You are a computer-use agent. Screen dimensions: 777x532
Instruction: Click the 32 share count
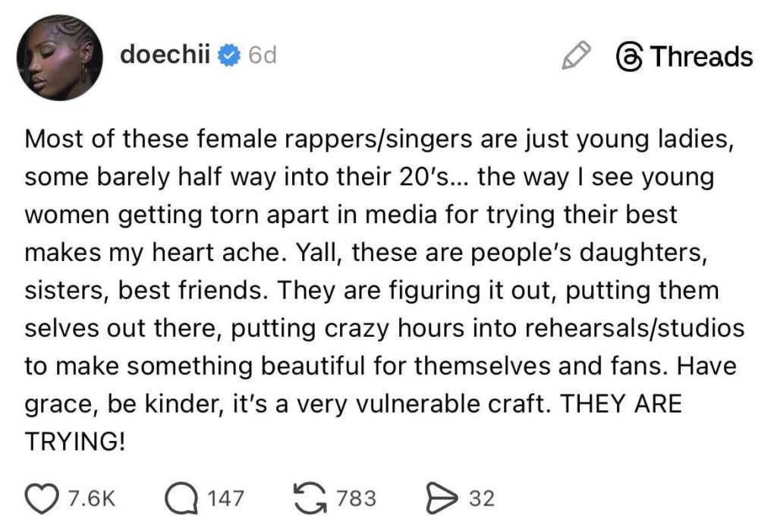coord(481,499)
